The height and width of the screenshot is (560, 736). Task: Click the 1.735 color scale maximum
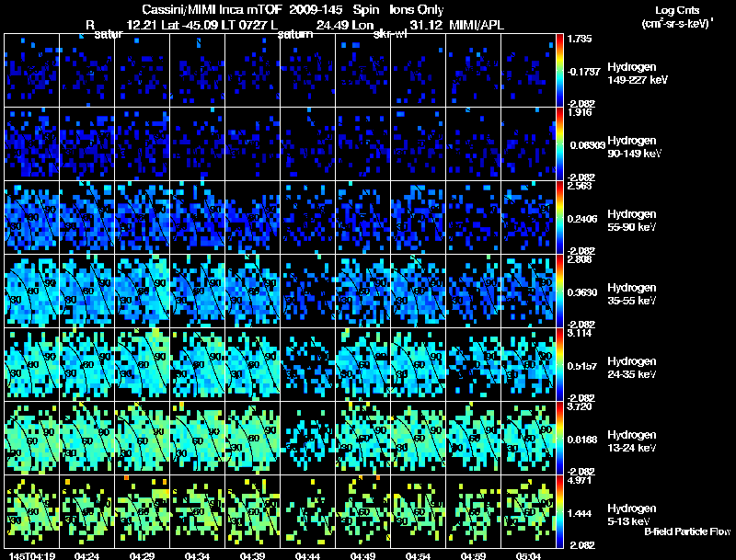[580, 39]
